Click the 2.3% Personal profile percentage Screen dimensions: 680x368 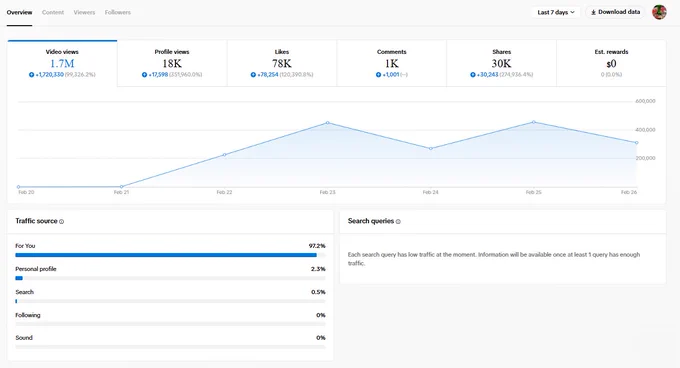coord(318,269)
